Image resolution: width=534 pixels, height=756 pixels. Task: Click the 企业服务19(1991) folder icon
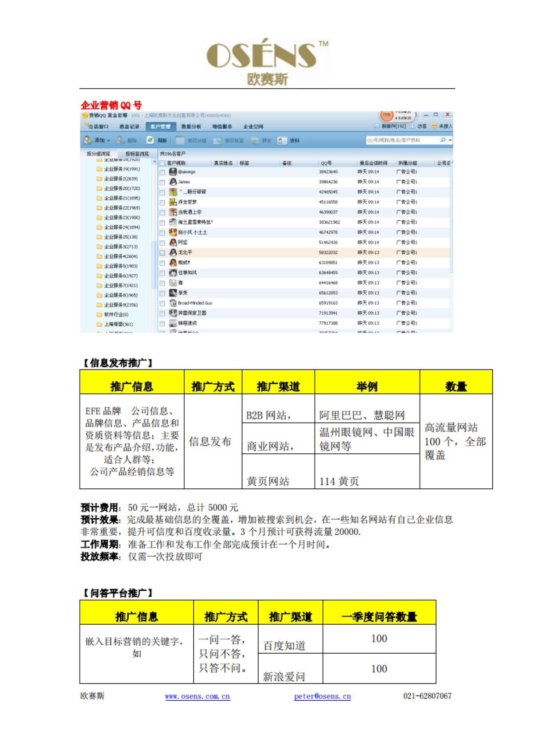point(100,169)
